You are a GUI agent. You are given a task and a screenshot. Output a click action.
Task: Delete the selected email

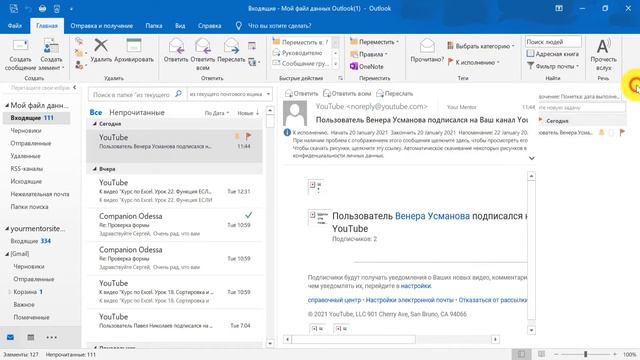(101, 51)
